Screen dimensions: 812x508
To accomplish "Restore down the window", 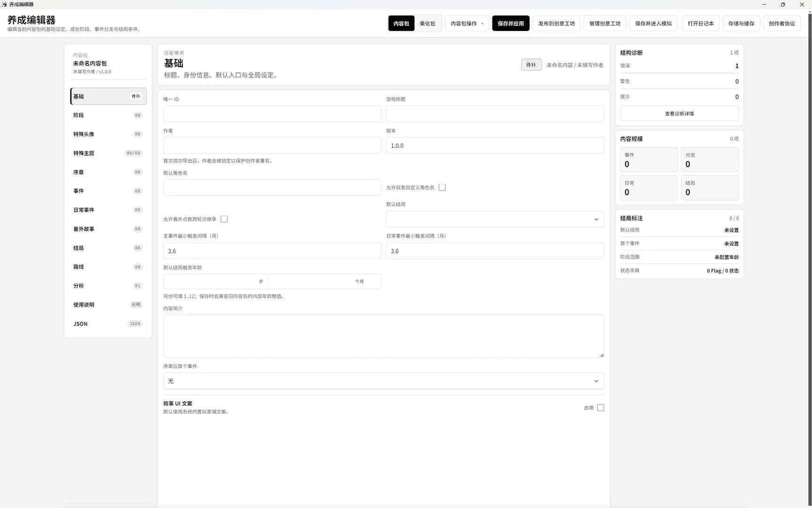I will 782,4.
